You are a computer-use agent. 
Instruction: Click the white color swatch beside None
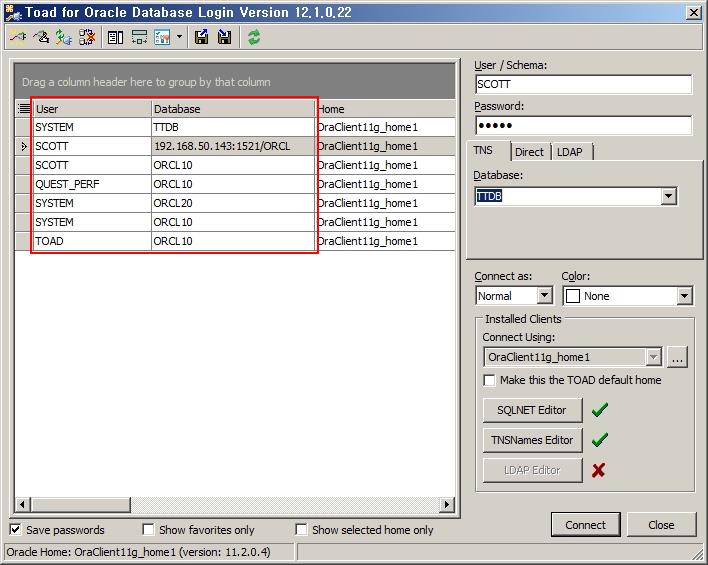pyautogui.click(x=573, y=296)
